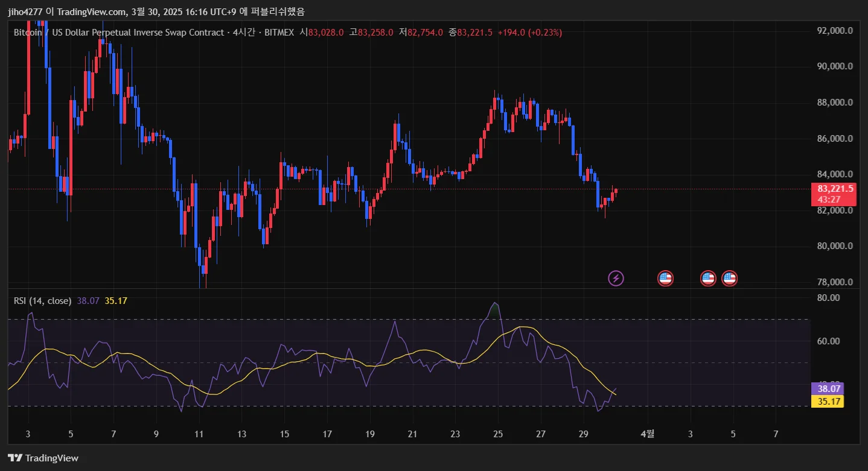Click the 23 date label on time axis
Screen dimensions: 868x471
click(x=455, y=434)
